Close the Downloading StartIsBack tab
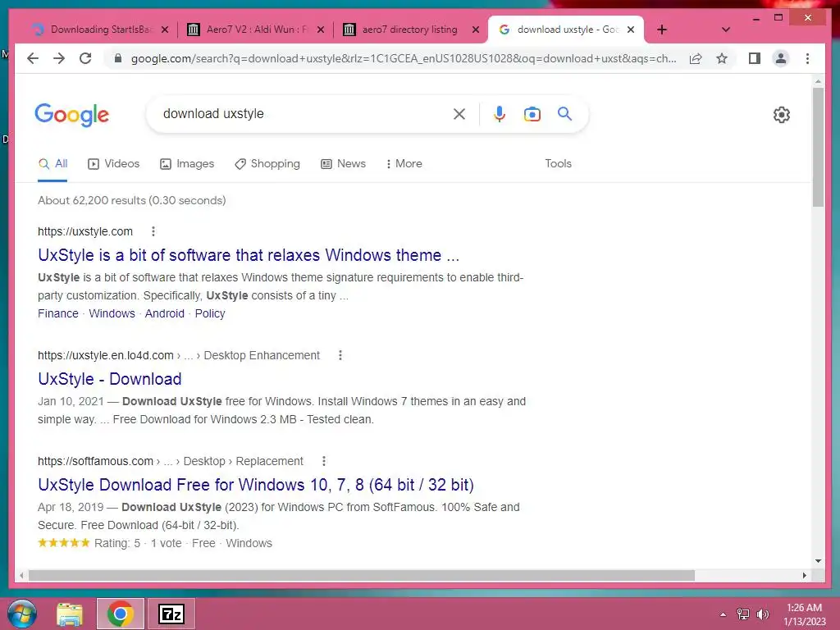Viewport: 840px width, 630px height. coord(165,30)
